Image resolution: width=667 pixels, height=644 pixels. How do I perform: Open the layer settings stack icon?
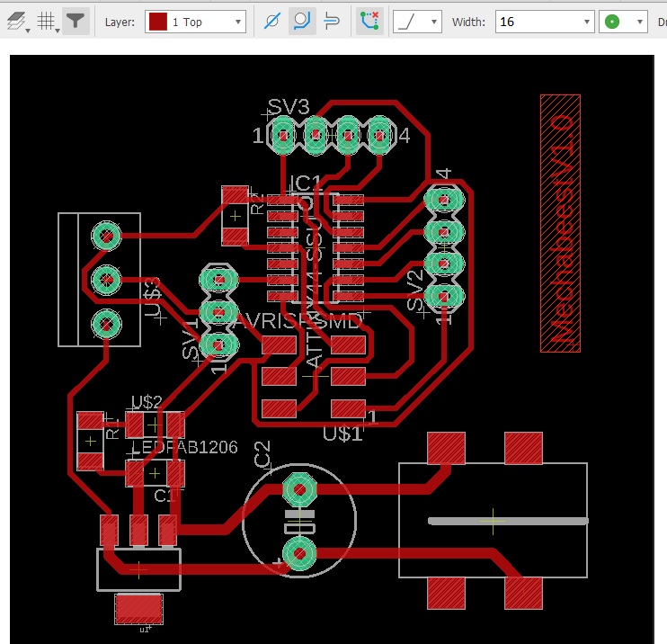(18, 22)
